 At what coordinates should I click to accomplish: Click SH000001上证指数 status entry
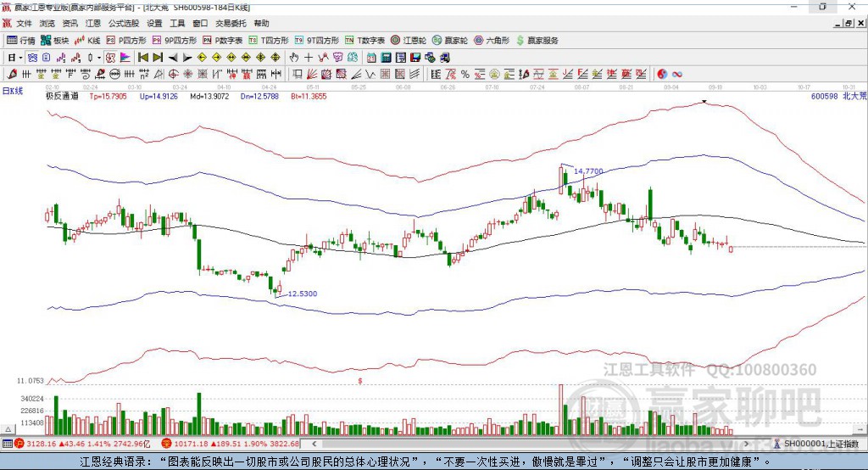[x=816, y=444]
